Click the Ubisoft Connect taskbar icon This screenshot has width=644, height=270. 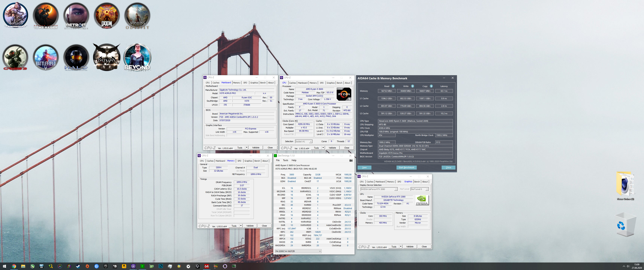(96, 266)
